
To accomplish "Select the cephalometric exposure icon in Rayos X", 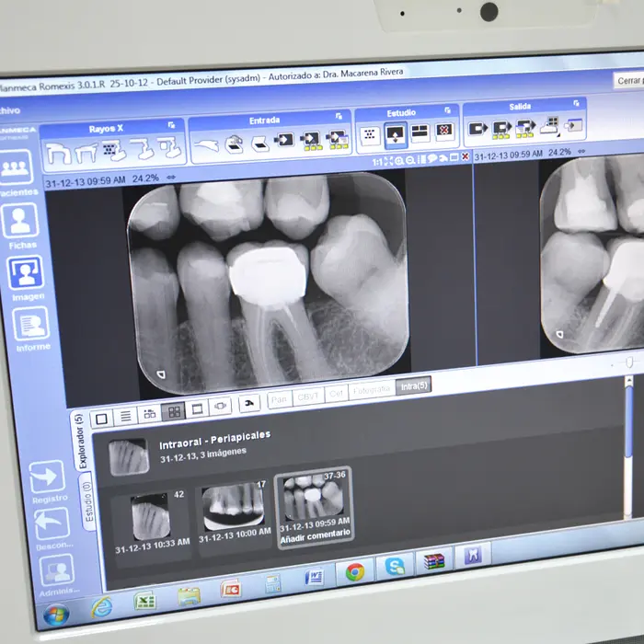I will click(x=86, y=152).
